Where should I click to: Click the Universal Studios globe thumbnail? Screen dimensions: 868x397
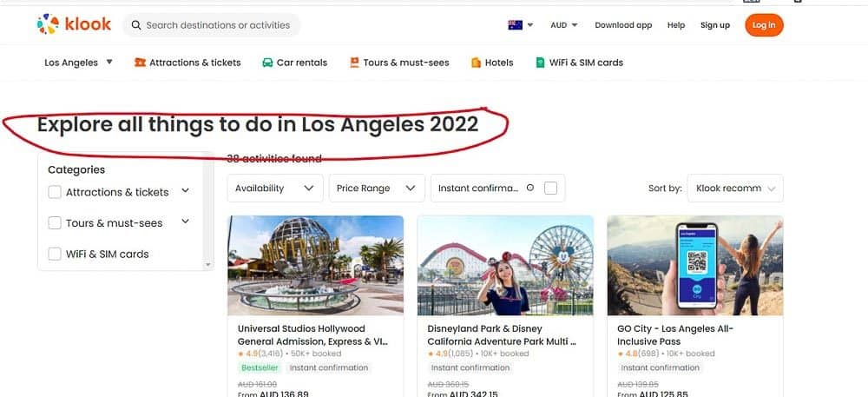(x=316, y=265)
